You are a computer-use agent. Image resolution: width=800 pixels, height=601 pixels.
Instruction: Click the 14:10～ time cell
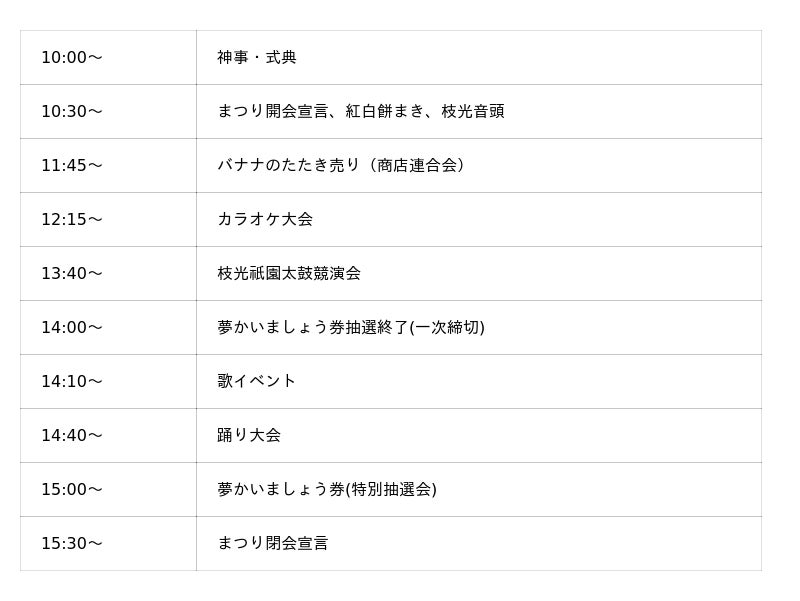[x=72, y=382]
